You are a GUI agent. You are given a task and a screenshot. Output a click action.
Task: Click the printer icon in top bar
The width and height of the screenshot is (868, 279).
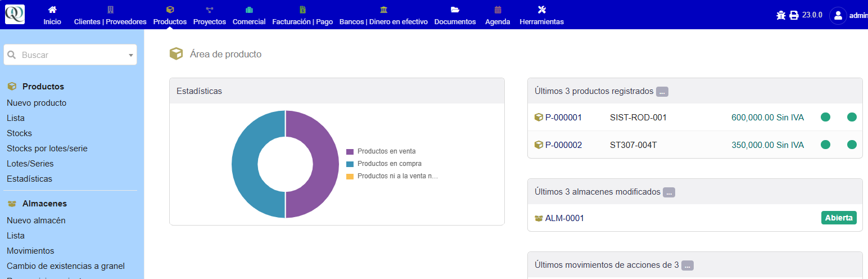coord(794,15)
